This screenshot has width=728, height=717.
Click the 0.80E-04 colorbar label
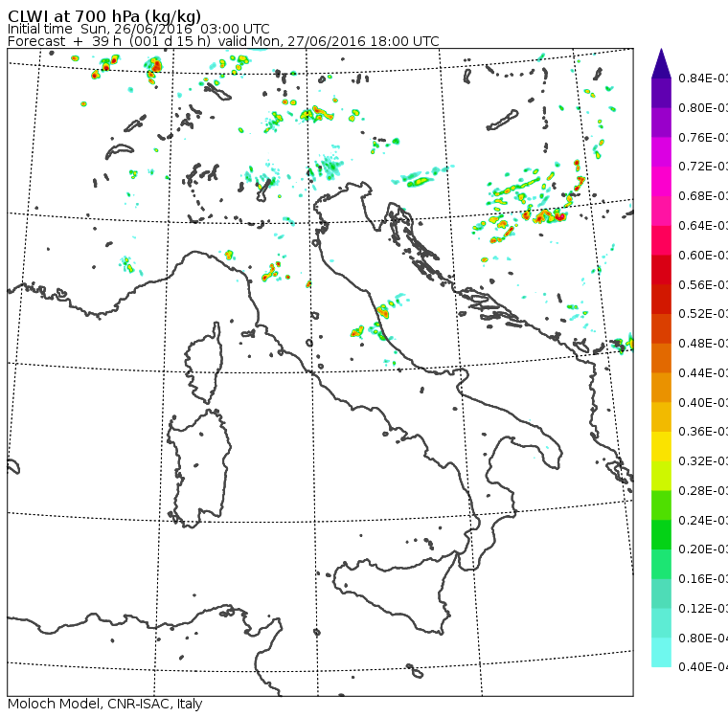click(x=703, y=639)
